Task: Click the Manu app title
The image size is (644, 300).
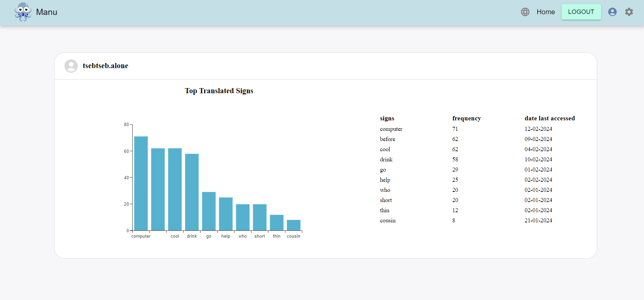Action: click(46, 12)
